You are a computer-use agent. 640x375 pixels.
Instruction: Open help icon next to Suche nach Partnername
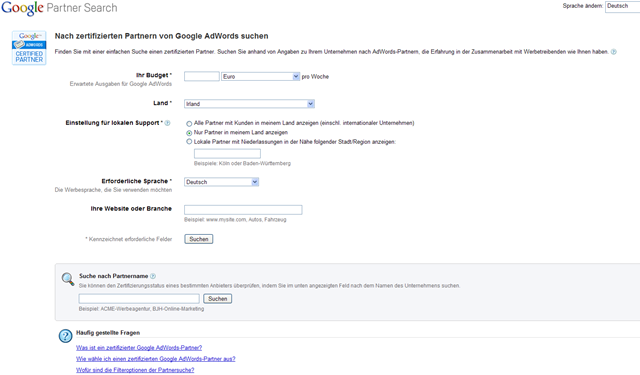(153, 276)
